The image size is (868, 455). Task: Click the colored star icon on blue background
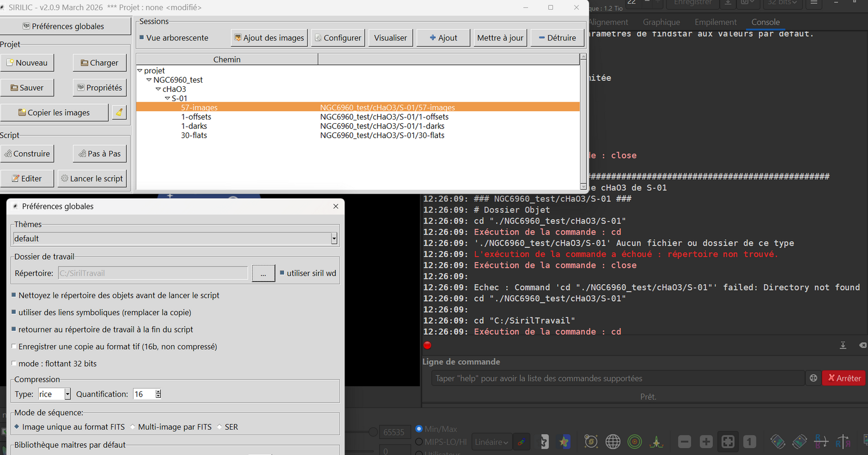coord(564,442)
